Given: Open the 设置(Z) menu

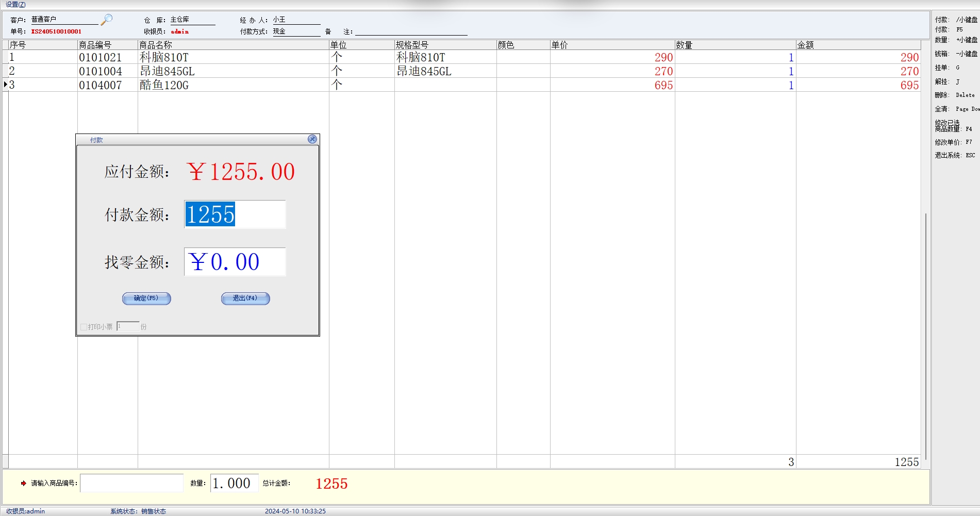Looking at the screenshot, I should coord(15,4).
